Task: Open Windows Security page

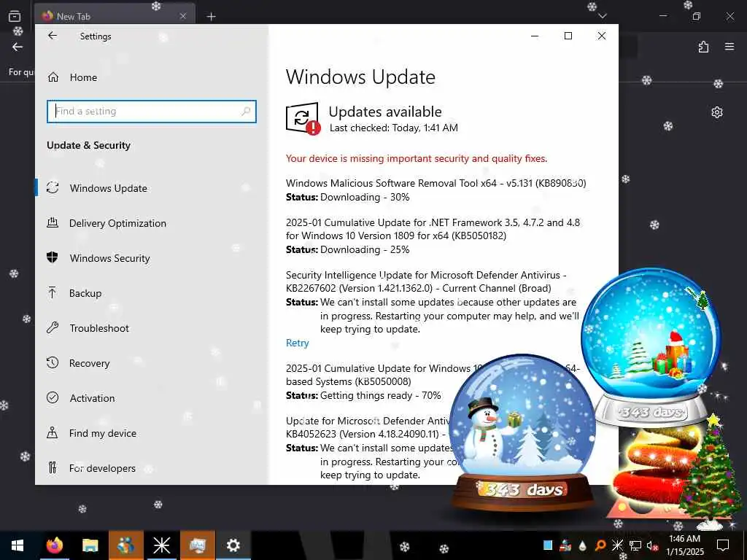Action: click(x=109, y=258)
